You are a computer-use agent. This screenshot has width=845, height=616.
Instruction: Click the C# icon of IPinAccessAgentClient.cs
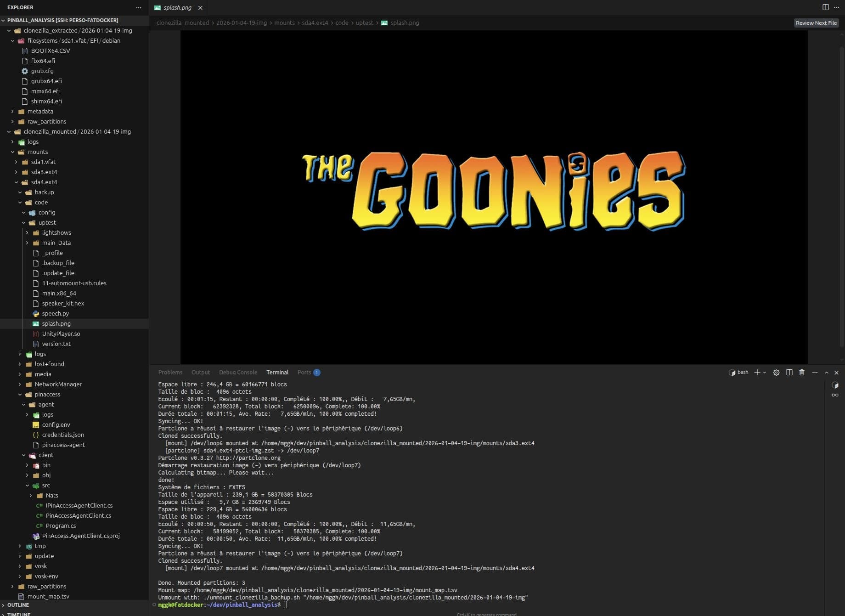[39, 506]
